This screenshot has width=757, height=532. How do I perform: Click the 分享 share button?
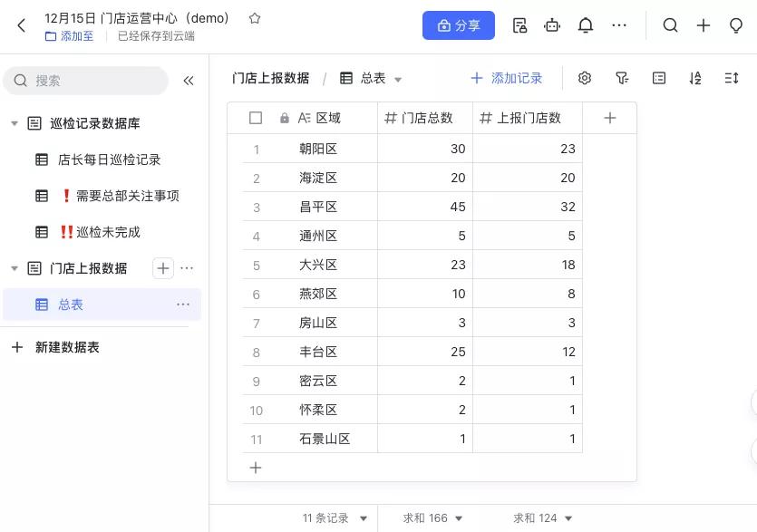459,25
